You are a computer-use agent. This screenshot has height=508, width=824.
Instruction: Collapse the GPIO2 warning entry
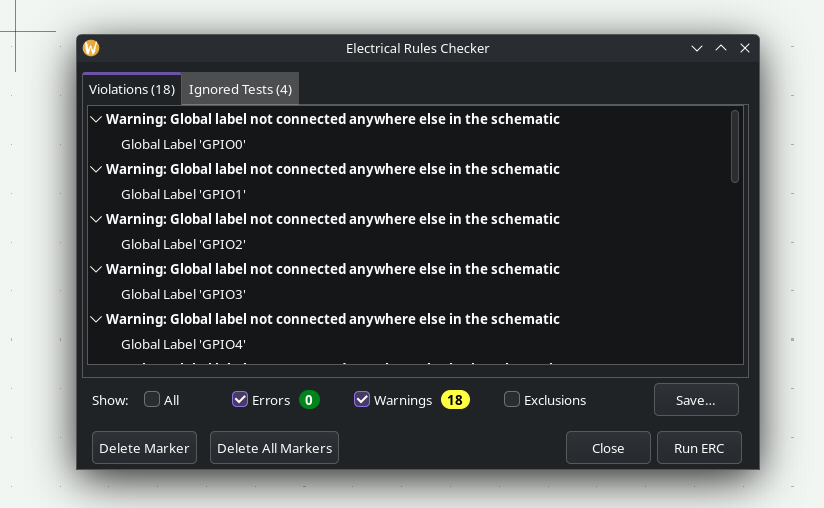click(96, 219)
